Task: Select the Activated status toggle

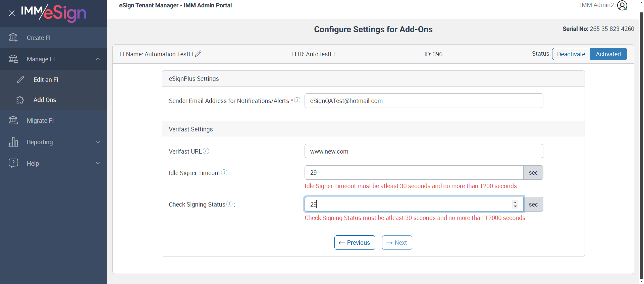Action: point(608,54)
